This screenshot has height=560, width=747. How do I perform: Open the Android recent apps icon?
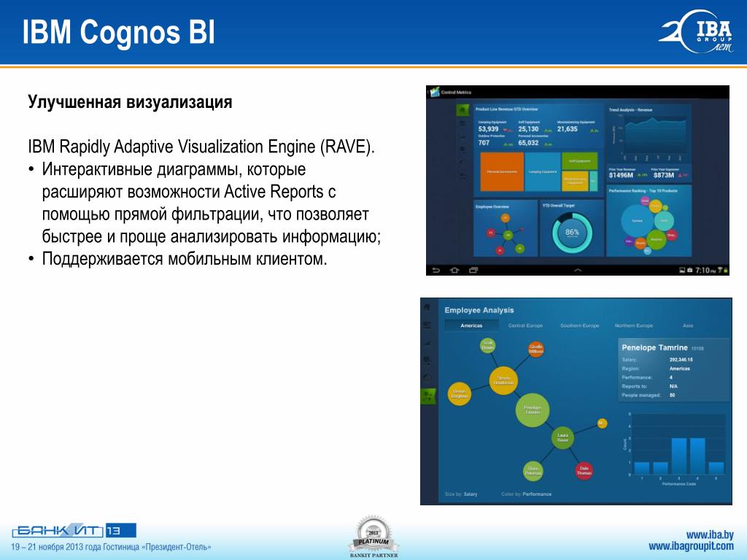(x=473, y=270)
